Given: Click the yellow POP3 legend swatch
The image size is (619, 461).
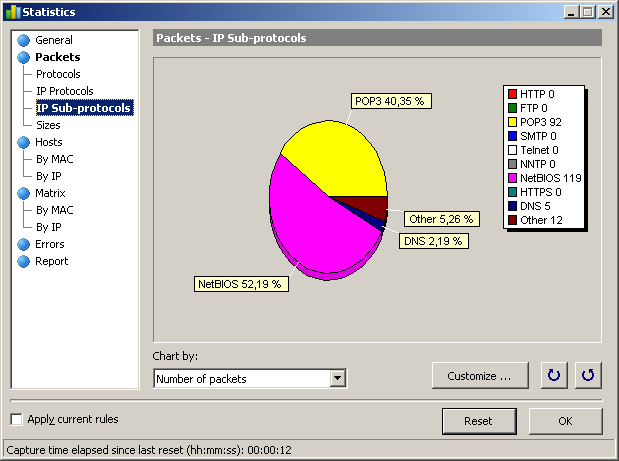Looking at the screenshot, I should pyautogui.click(x=512, y=122).
